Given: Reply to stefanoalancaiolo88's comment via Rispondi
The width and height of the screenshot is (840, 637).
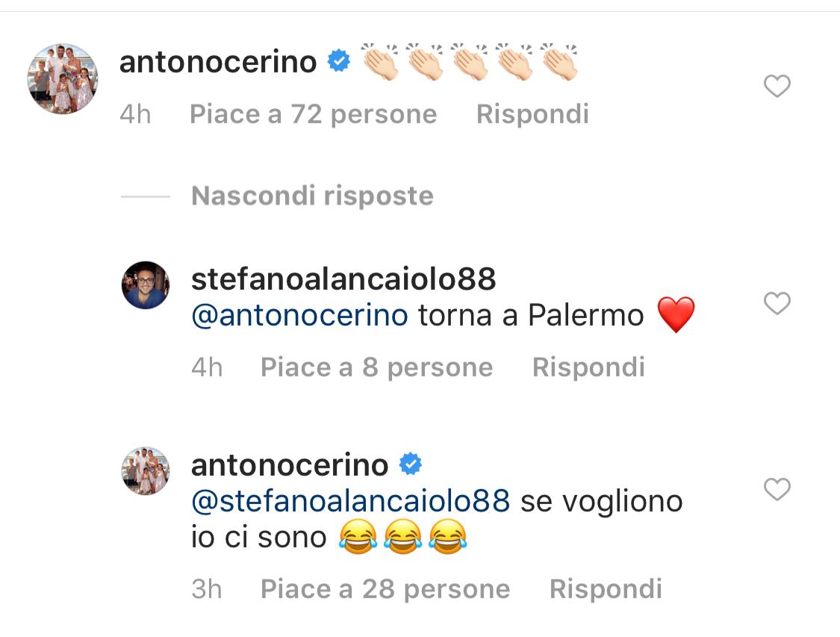Looking at the screenshot, I should coord(588,367).
